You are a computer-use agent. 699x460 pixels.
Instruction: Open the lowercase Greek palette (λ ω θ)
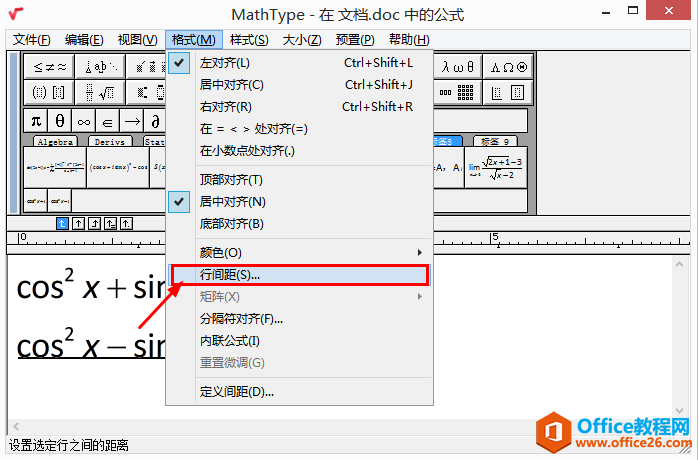pyautogui.click(x=458, y=67)
